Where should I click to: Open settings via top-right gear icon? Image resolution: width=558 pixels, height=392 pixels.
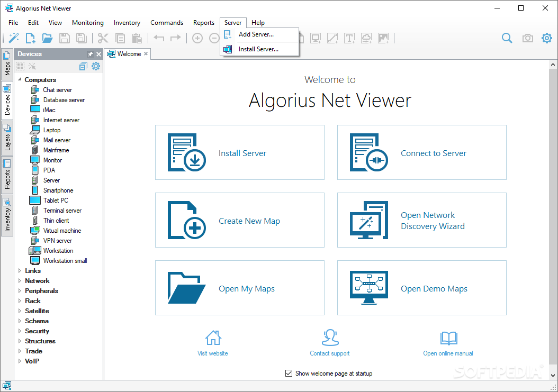coord(546,38)
